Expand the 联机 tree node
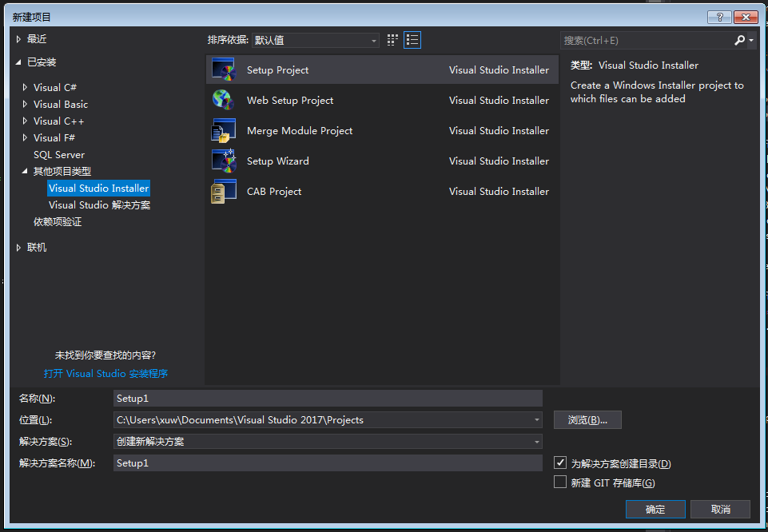Image resolution: width=768 pixels, height=532 pixels. (18, 248)
